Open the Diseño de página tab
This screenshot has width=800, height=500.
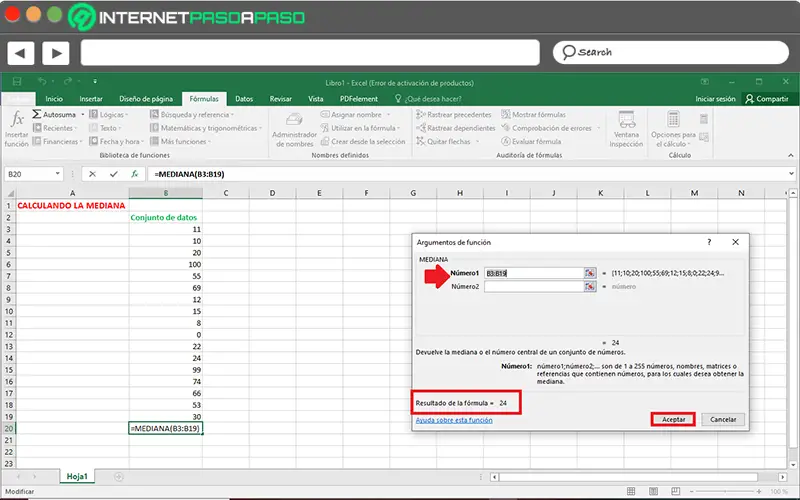[146, 98]
